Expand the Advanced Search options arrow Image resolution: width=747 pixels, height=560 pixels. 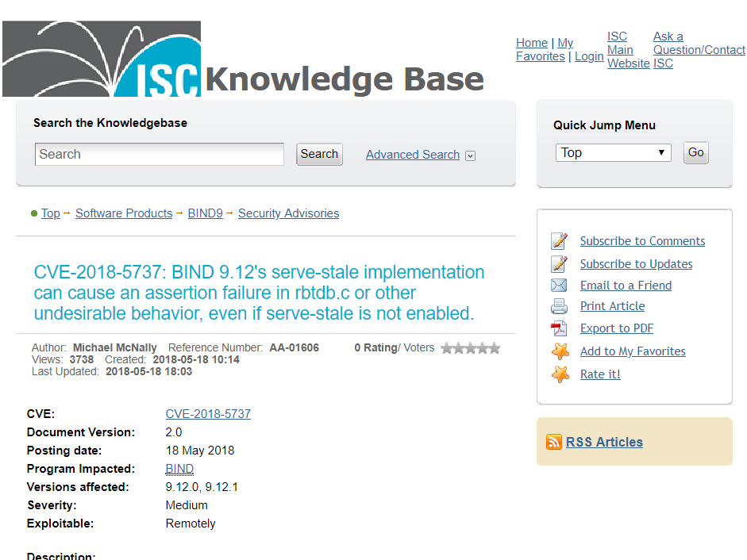point(470,155)
